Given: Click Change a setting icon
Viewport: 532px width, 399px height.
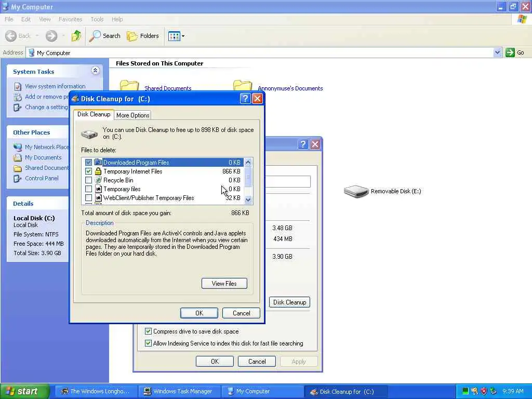Looking at the screenshot, I should coord(17,108).
